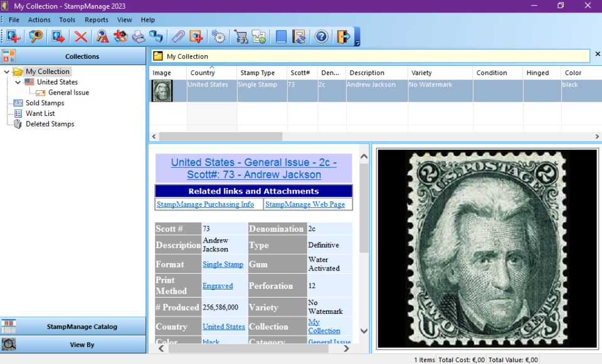
Task: Click the Engraved print method link
Action: tap(218, 286)
